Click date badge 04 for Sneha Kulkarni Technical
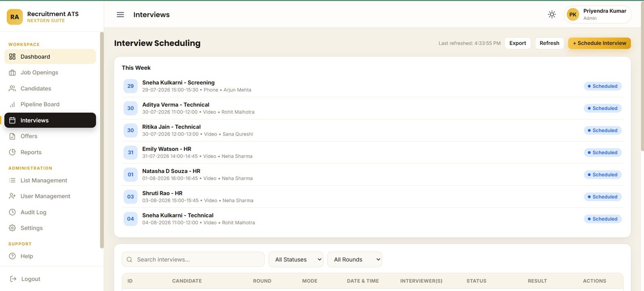The width and height of the screenshot is (644, 291). pyautogui.click(x=130, y=219)
